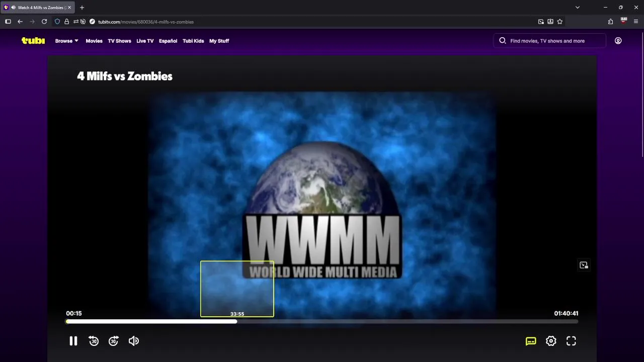Toggle closed captions in the player
This screenshot has width=644, height=362.
pos(531,341)
